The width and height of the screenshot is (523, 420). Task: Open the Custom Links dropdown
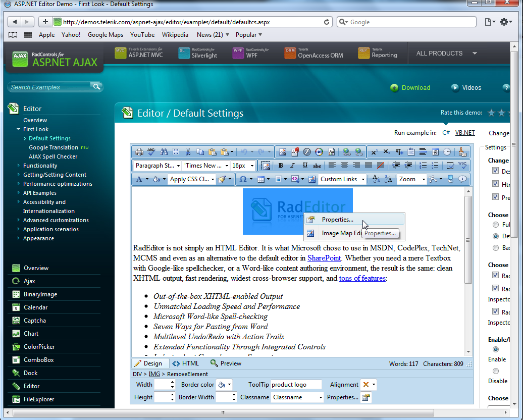pos(342,179)
